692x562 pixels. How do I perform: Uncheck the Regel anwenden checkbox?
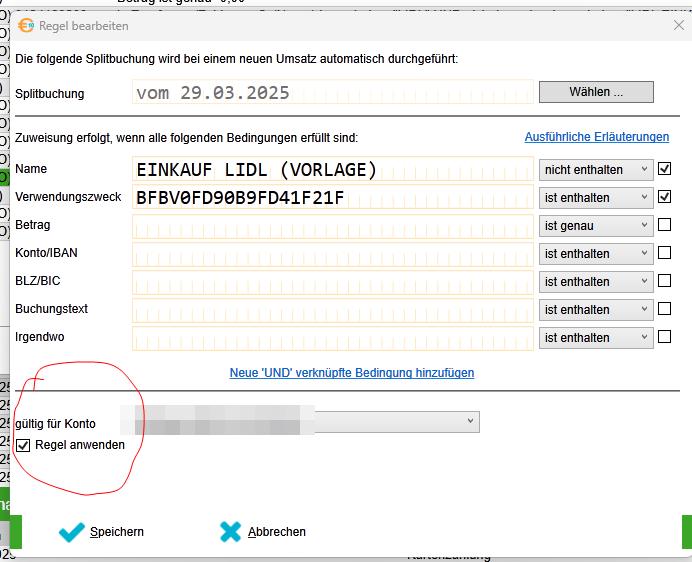click(x=23, y=445)
